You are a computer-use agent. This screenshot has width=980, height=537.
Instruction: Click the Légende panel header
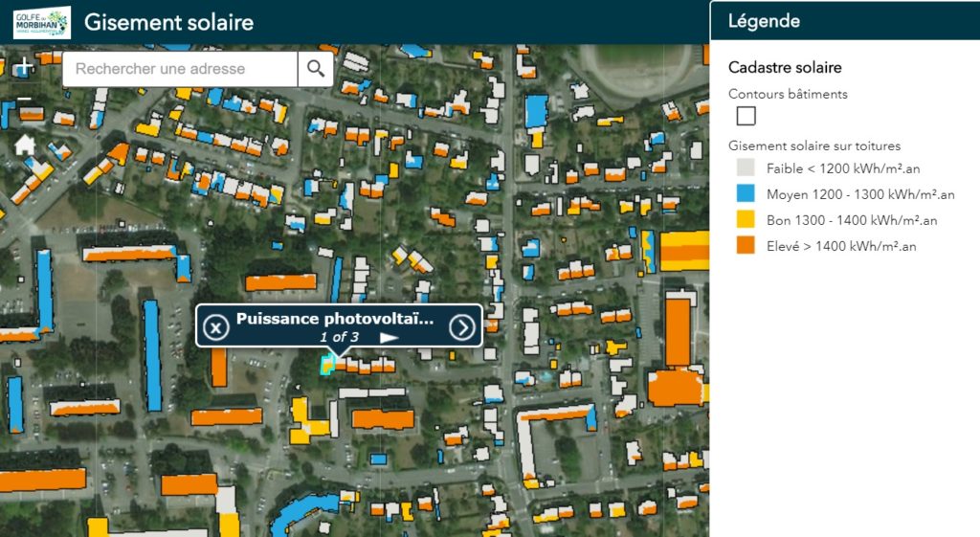(845, 21)
